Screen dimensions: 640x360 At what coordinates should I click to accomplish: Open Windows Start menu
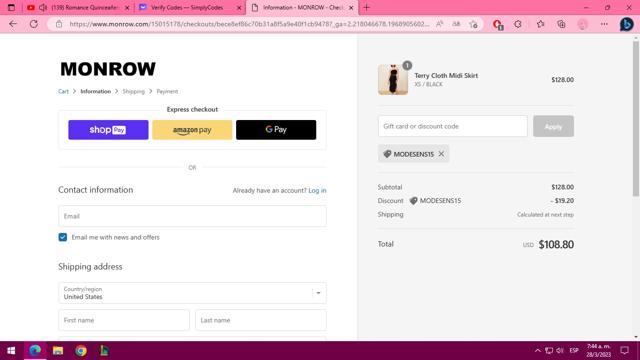tap(11, 351)
